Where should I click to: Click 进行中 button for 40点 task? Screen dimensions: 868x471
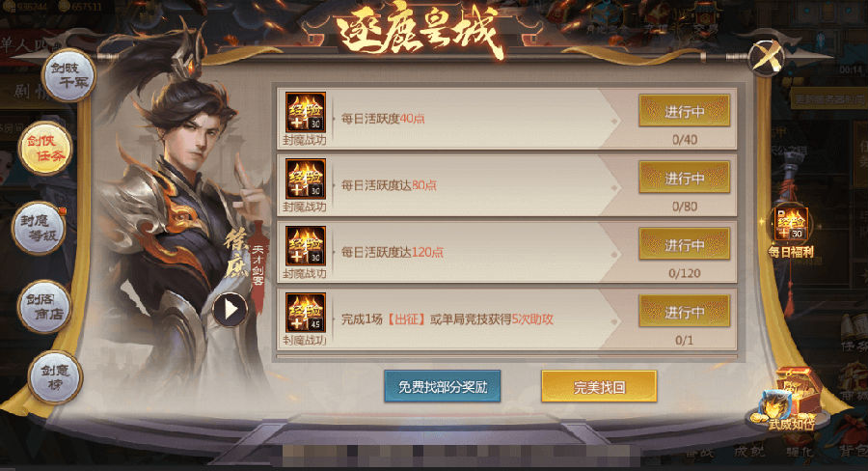click(684, 111)
